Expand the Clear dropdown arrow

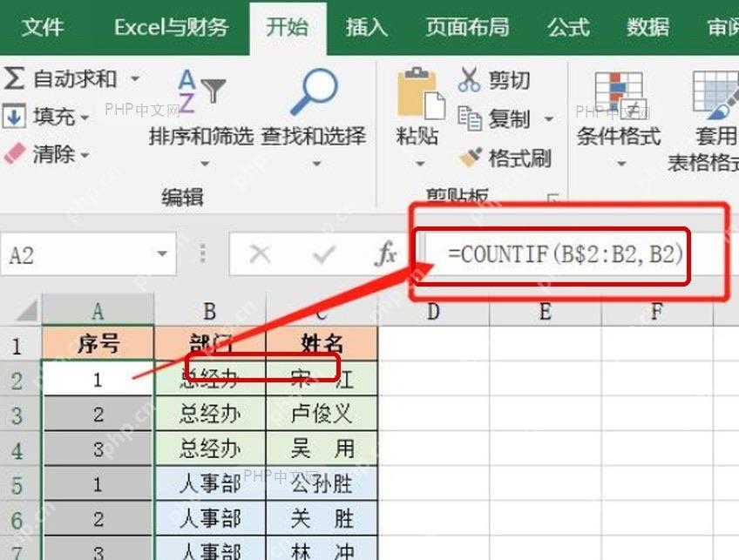coord(85,154)
